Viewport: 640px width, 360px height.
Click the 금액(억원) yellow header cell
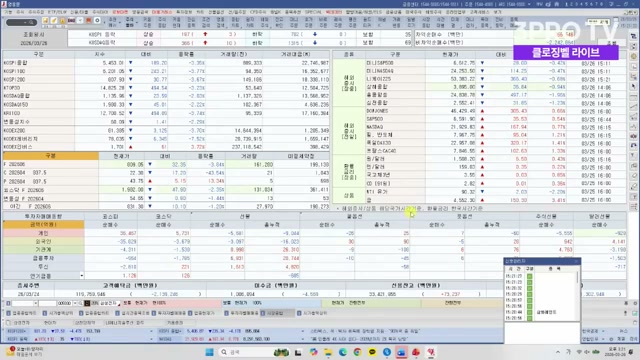click(43, 224)
